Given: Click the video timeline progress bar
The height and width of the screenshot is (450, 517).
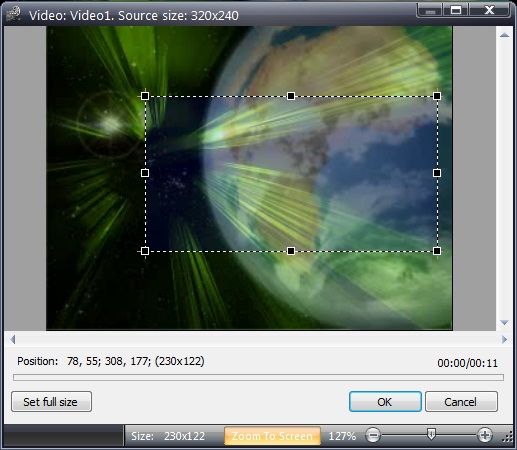Looking at the screenshot, I should 258,377.
